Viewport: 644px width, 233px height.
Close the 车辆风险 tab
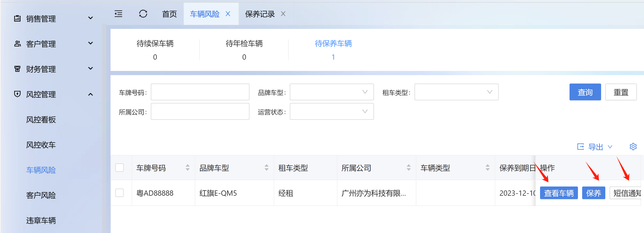click(x=228, y=14)
